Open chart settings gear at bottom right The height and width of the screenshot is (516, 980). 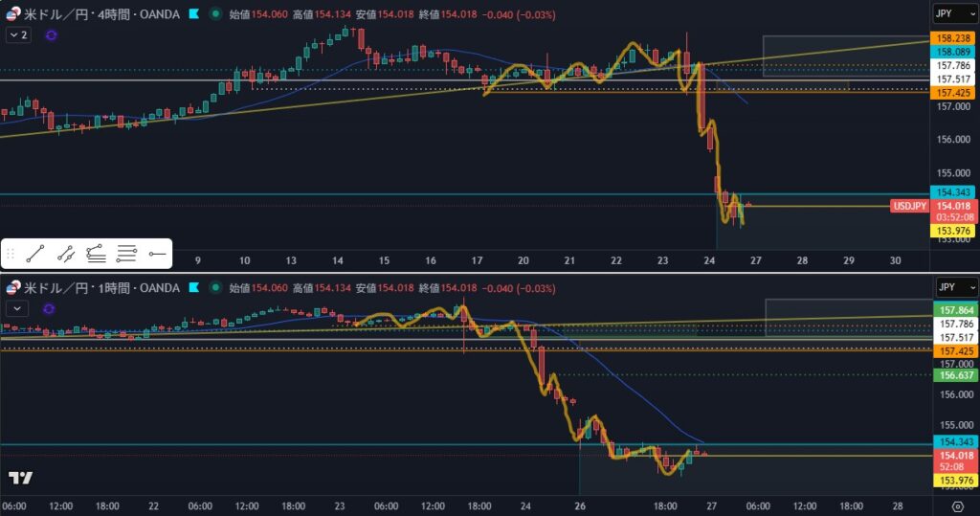pyautogui.click(x=957, y=505)
